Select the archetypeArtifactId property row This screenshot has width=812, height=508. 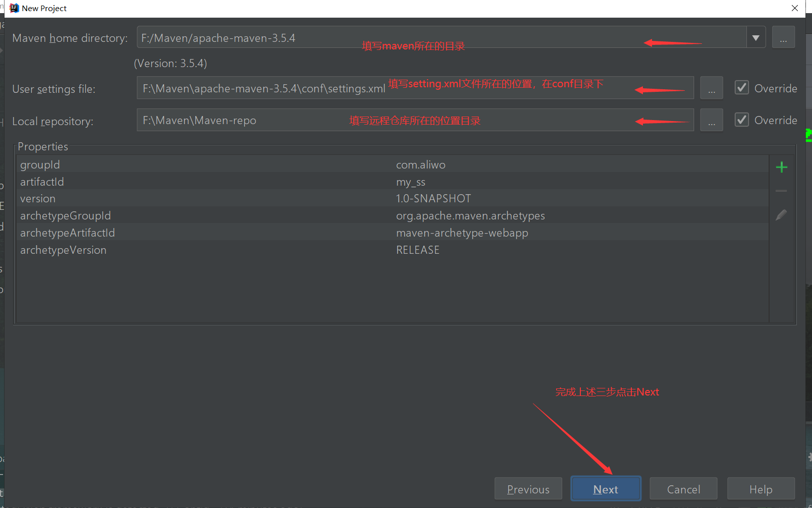pos(202,233)
